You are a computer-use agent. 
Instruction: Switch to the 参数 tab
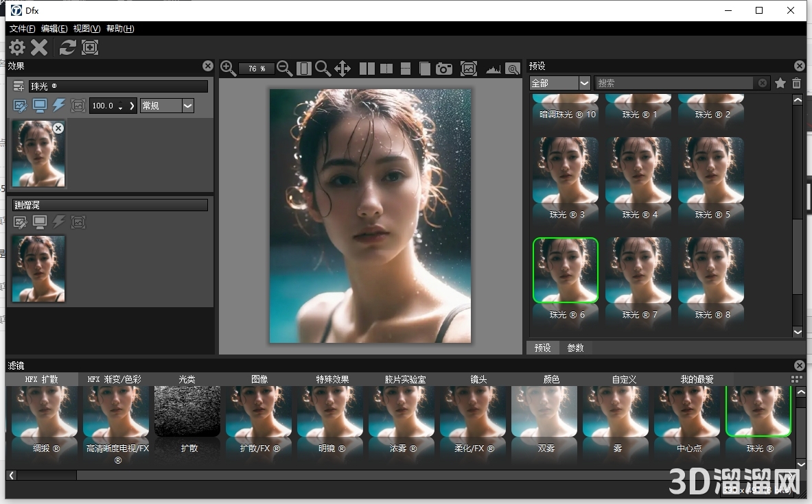tap(575, 348)
